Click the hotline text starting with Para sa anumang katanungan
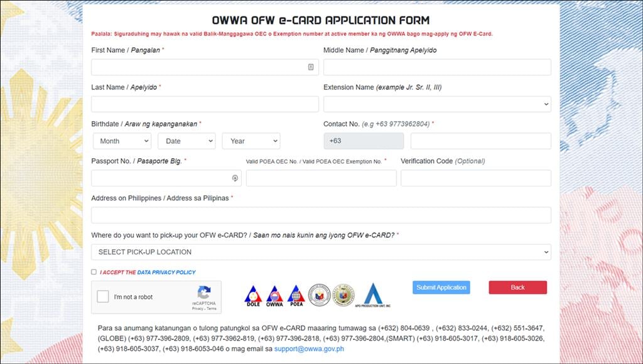The height and width of the screenshot is (364, 643). 321,339
